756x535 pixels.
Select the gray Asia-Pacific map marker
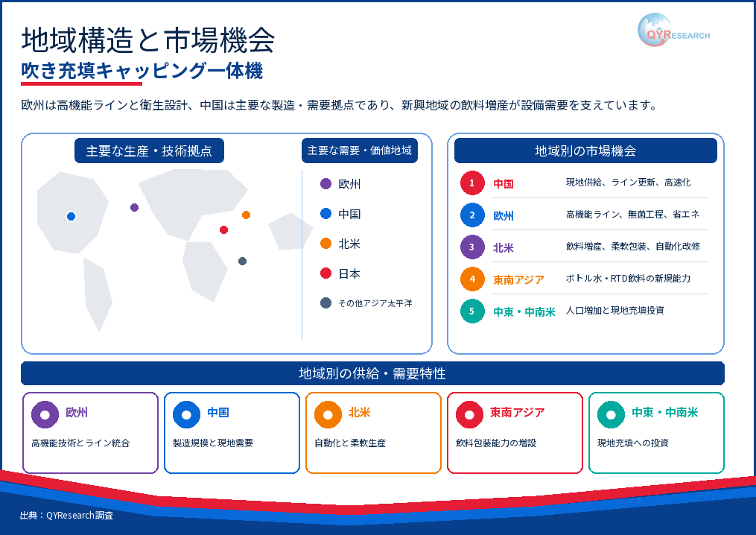click(x=243, y=261)
